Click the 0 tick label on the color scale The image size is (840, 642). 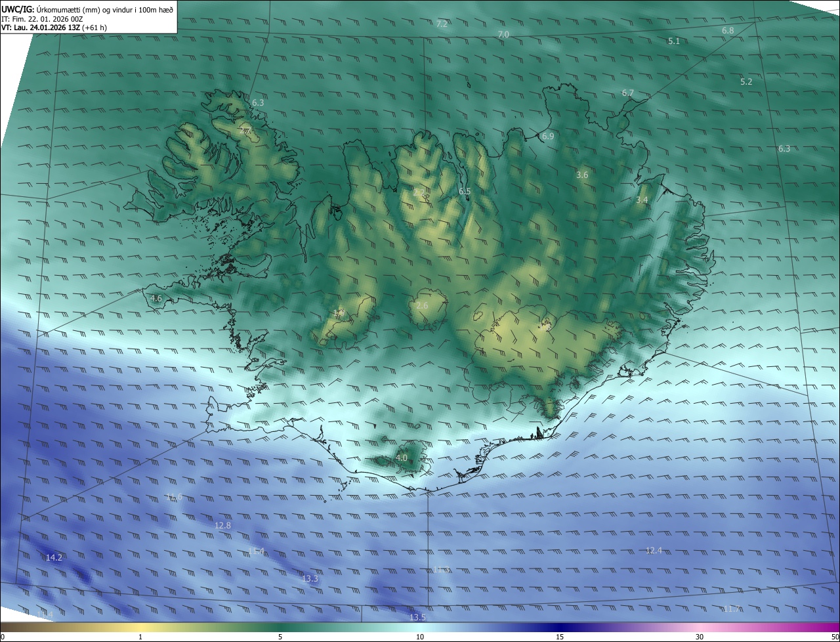[3, 637]
